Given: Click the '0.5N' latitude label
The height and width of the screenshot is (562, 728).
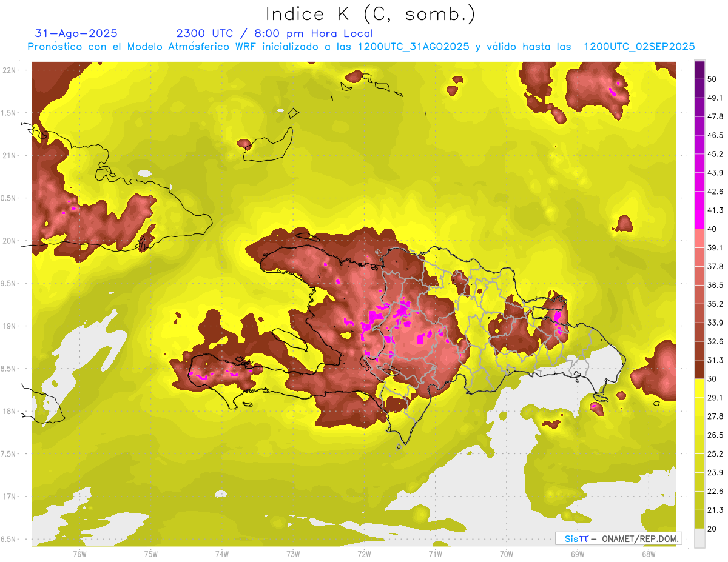Looking at the screenshot, I should pos(10,198).
